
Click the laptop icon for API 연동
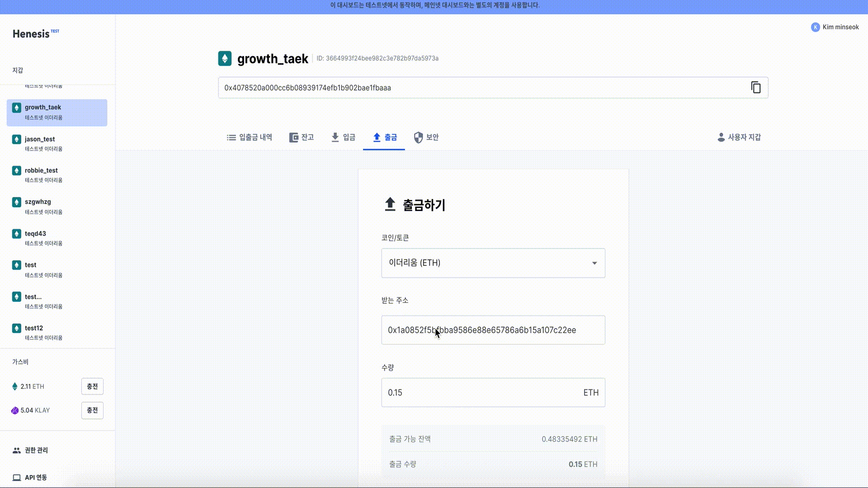click(x=17, y=478)
